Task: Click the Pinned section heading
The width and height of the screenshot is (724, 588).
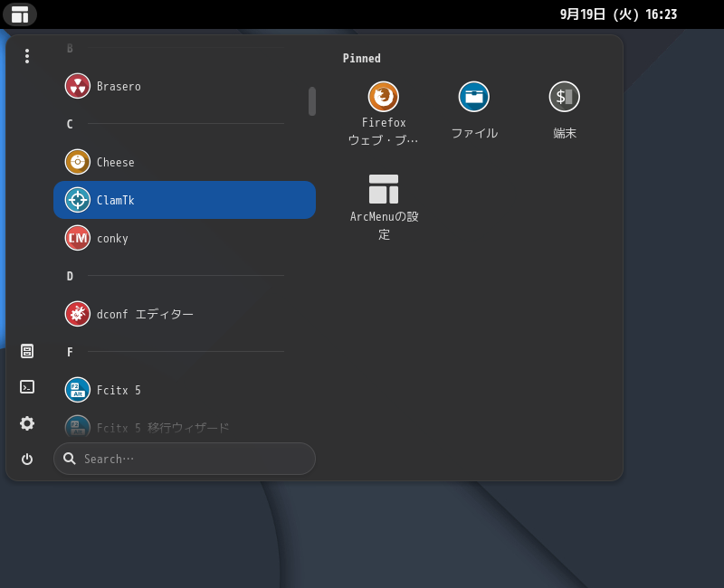Action: coord(361,58)
